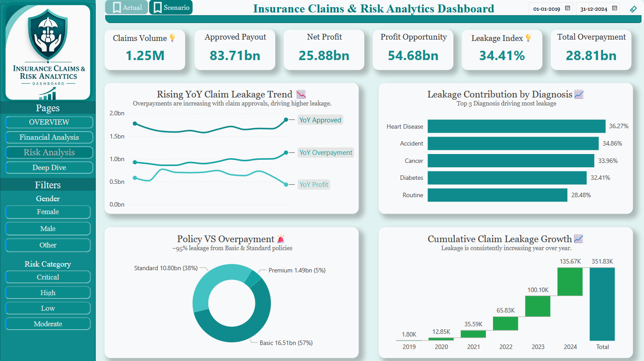Go to the OVERVIEW page
This screenshot has width=644, height=361.
pyautogui.click(x=49, y=122)
